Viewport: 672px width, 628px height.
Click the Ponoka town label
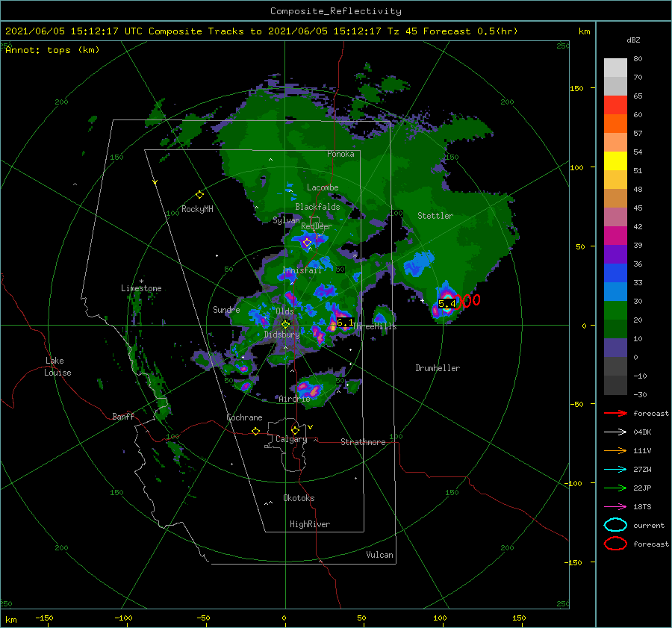point(340,154)
